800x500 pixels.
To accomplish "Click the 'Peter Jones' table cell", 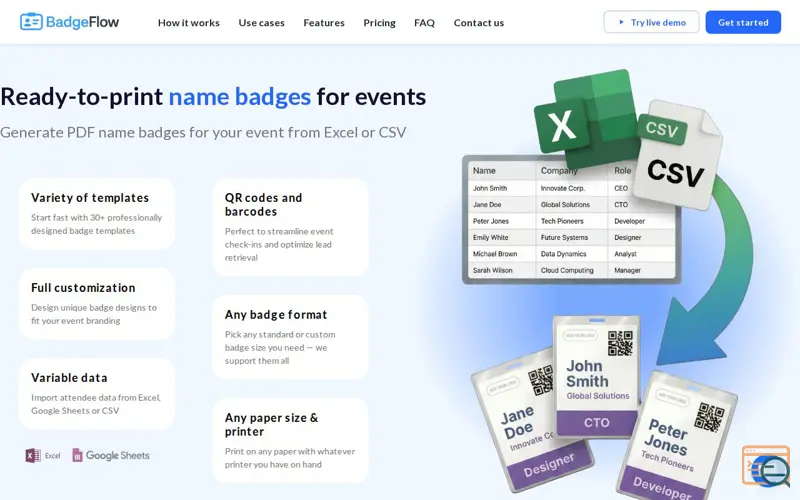I will (x=491, y=221).
